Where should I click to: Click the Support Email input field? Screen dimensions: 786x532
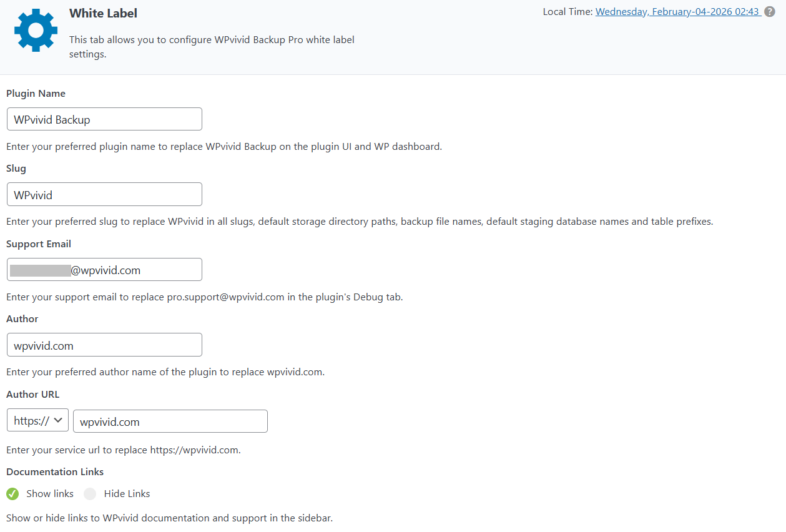[104, 270]
